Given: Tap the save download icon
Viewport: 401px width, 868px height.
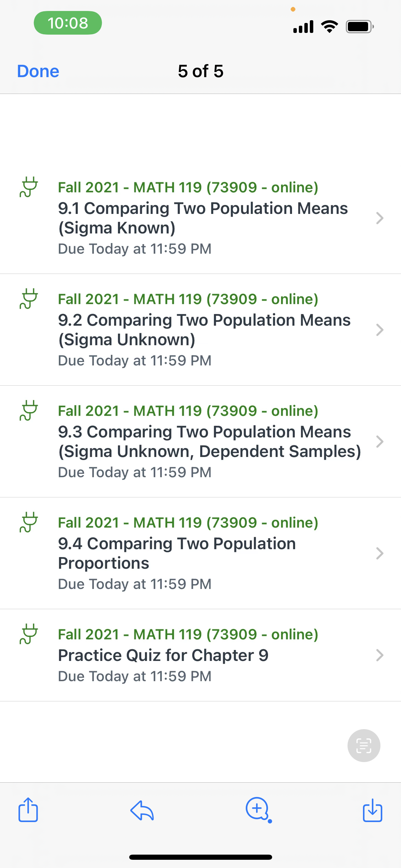Looking at the screenshot, I should 373,810.
